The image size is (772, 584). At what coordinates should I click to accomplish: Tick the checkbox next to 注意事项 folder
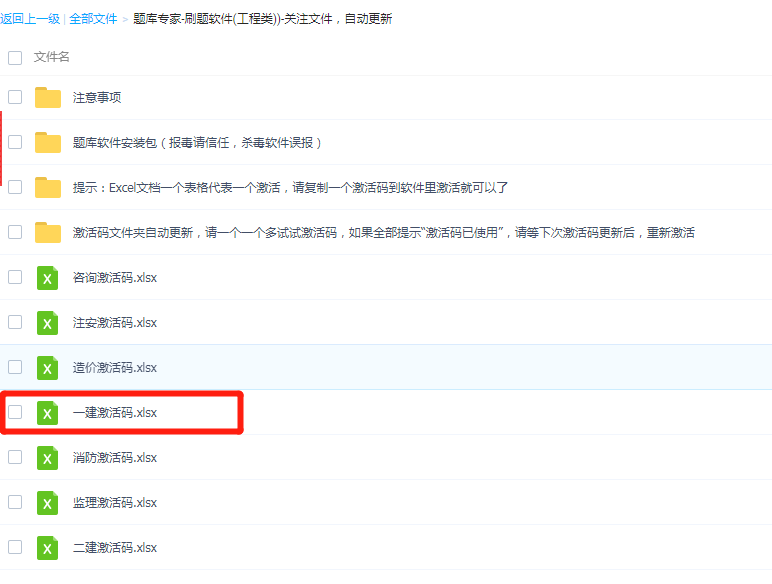coord(15,97)
